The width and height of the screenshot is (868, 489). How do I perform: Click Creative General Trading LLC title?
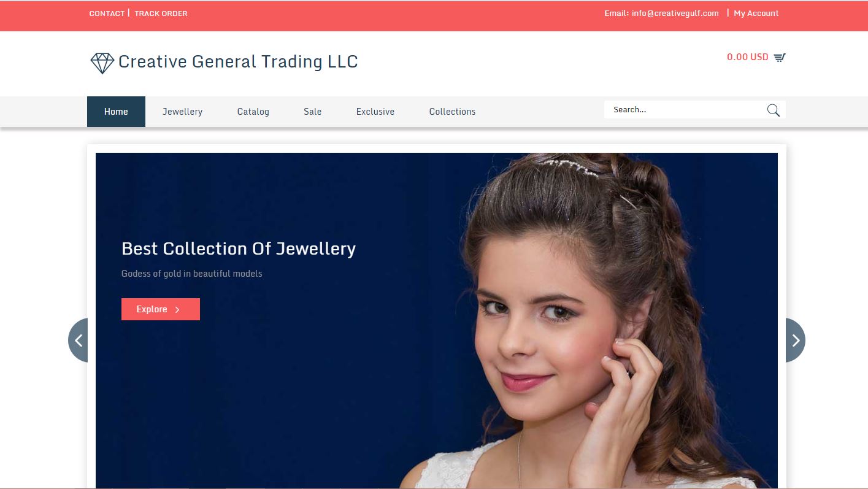coord(238,61)
